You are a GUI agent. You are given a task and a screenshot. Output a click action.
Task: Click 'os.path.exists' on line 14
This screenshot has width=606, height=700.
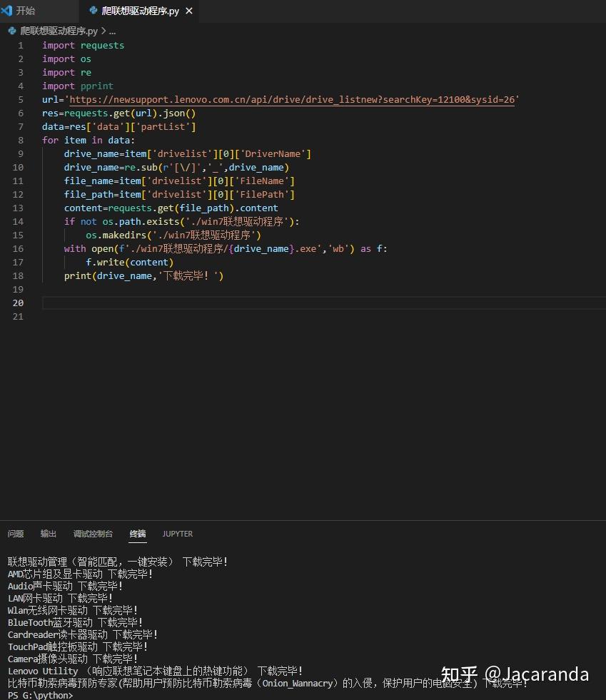(x=141, y=221)
